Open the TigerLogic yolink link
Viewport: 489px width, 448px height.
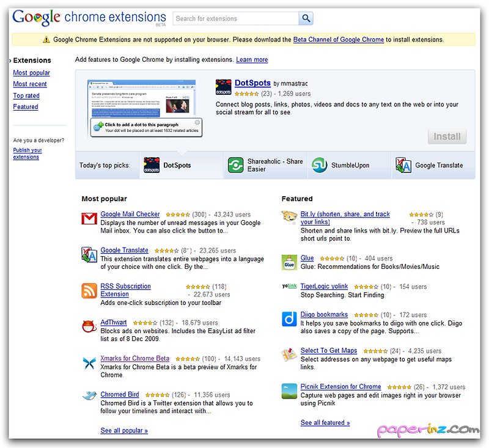click(324, 286)
